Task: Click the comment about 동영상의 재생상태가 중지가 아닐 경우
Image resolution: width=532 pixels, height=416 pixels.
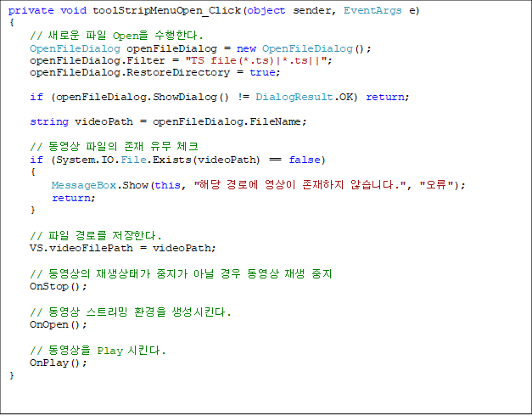Action: click(x=181, y=273)
